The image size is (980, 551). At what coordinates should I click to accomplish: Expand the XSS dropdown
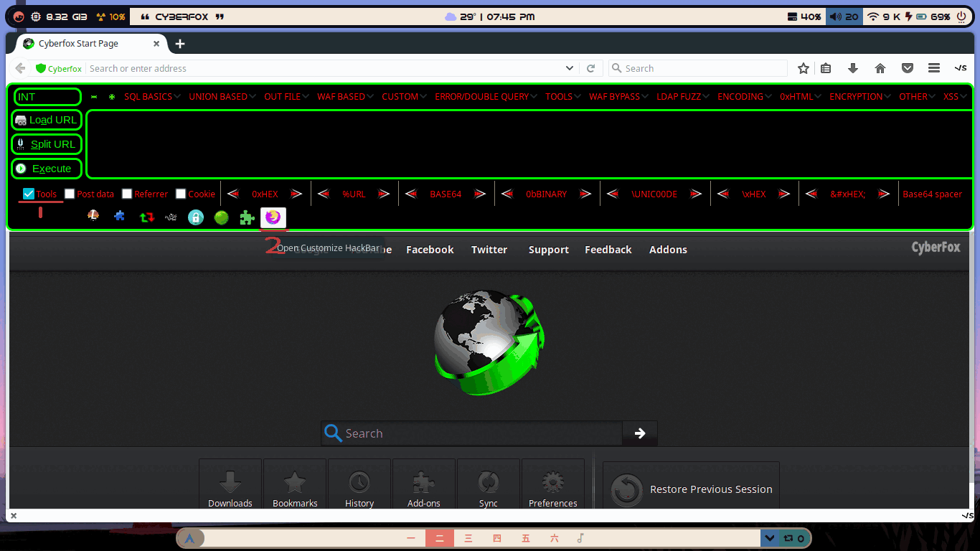coord(956,96)
